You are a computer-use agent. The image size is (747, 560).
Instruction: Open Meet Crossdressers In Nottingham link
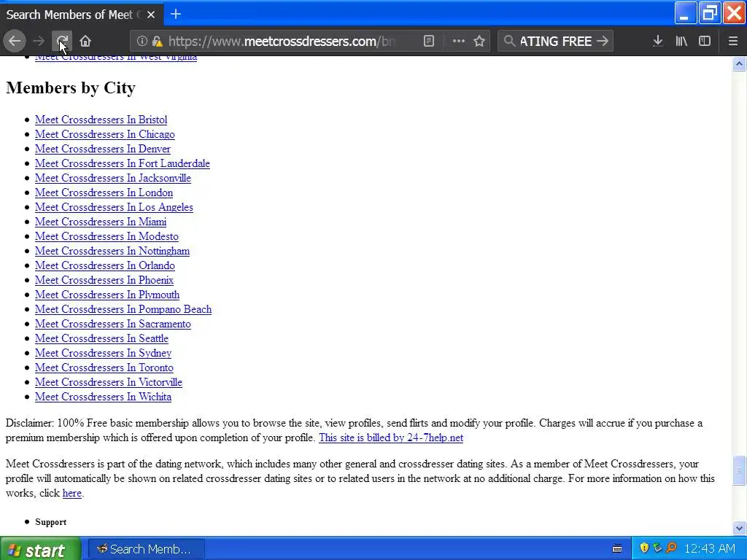click(112, 251)
